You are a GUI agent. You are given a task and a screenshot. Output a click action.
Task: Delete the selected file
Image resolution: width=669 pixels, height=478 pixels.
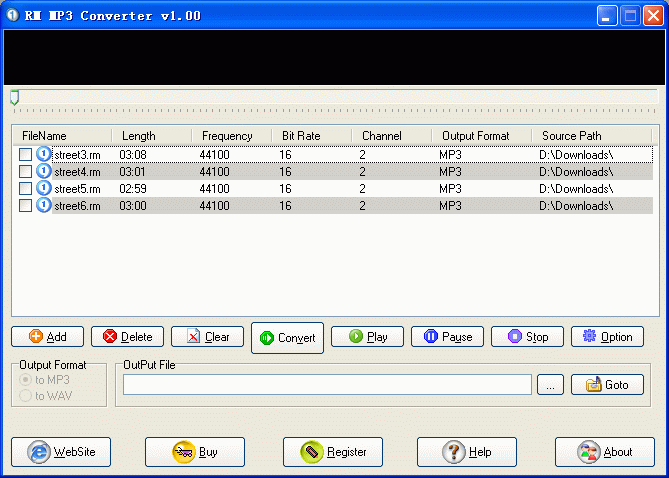tap(127, 337)
